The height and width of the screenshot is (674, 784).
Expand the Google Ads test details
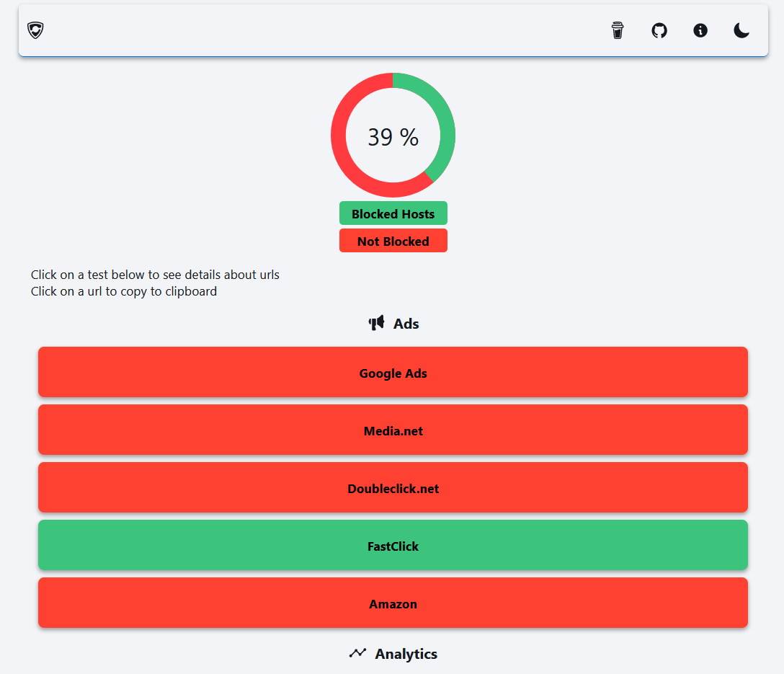393,373
